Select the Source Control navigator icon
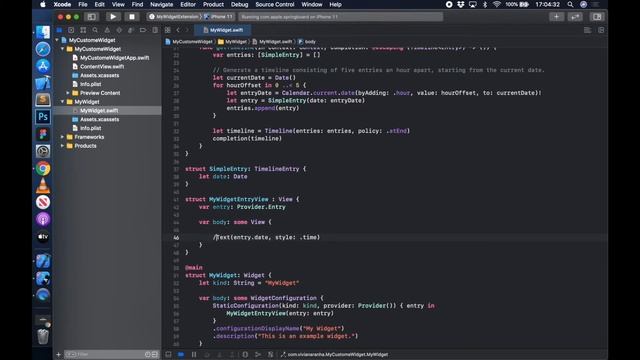 (71, 30)
